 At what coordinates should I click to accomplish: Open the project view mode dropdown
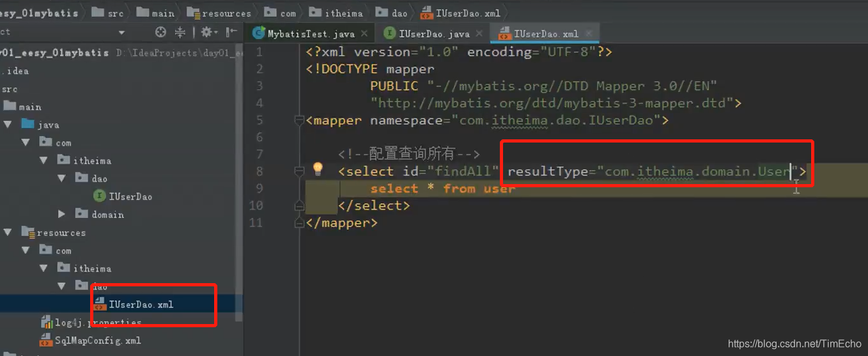[121, 32]
